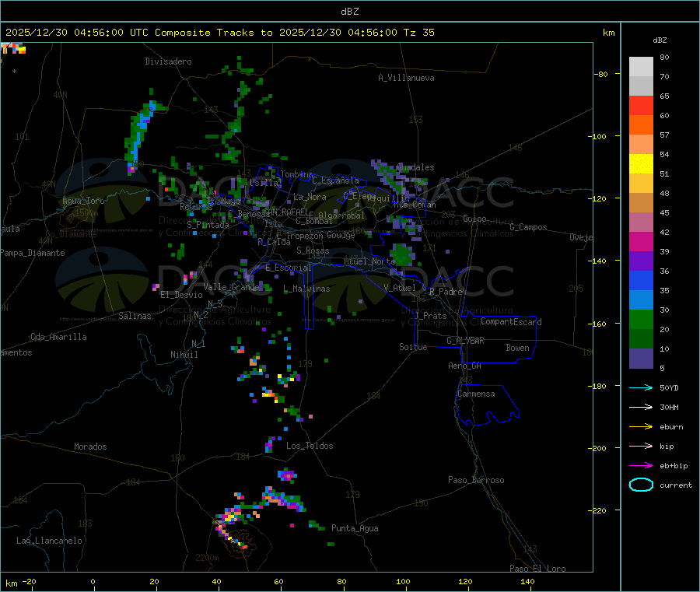
Task: Click the '-20' tick on the bottom axis
Action: tap(30, 581)
